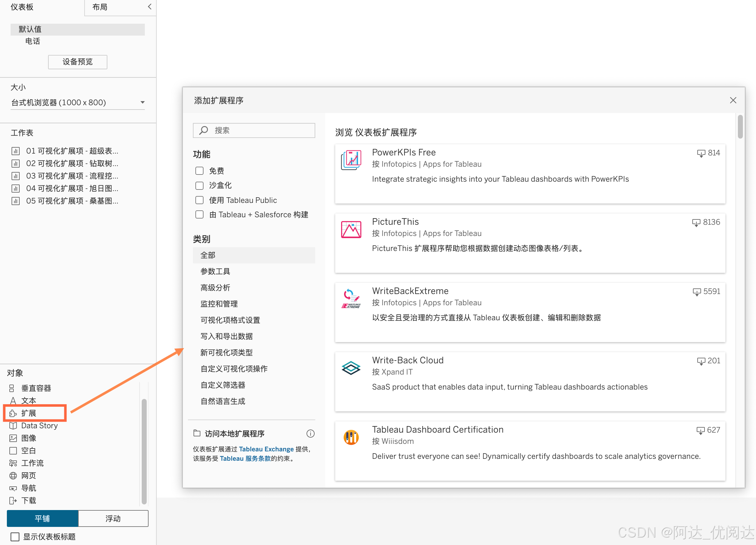Select the 网页 globe object icon
The width and height of the screenshot is (756, 545).
click(x=13, y=476)
